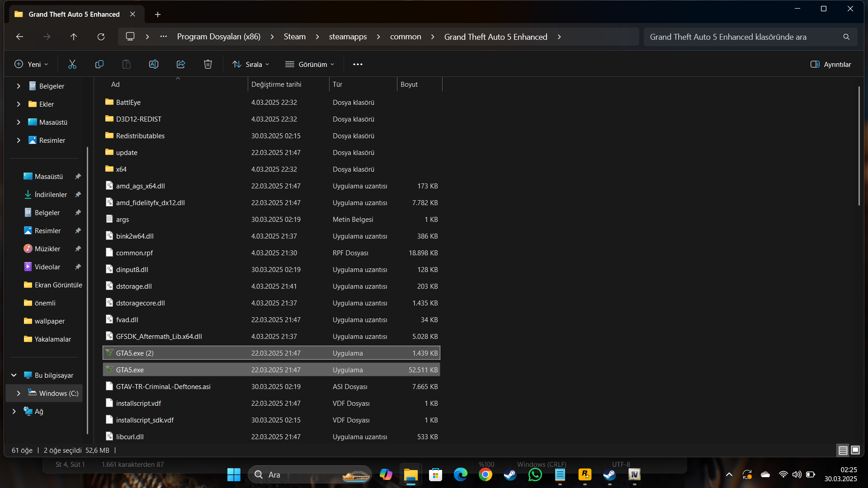Click the Copy icon in toolbar
Screen dimensions: 868x488
pos(99,64)
